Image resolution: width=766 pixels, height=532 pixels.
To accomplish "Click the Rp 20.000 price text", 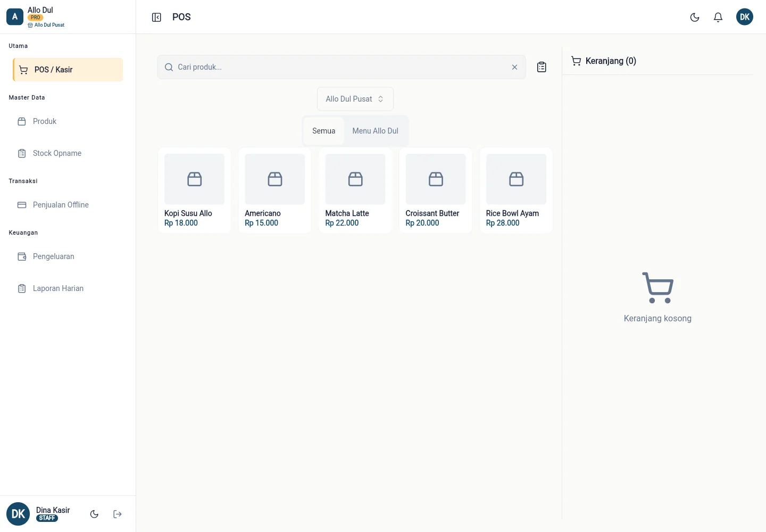I will [x=422, y=223].
